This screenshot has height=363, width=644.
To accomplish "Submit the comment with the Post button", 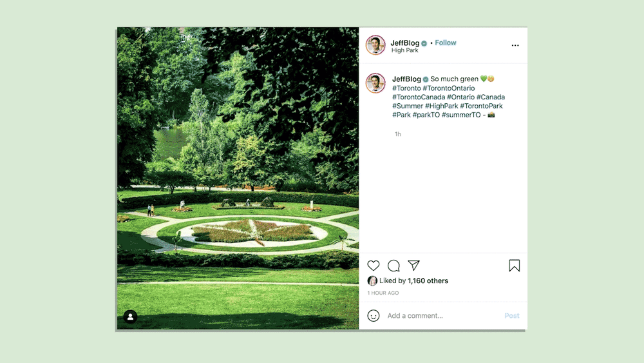I will pos(512,316).
